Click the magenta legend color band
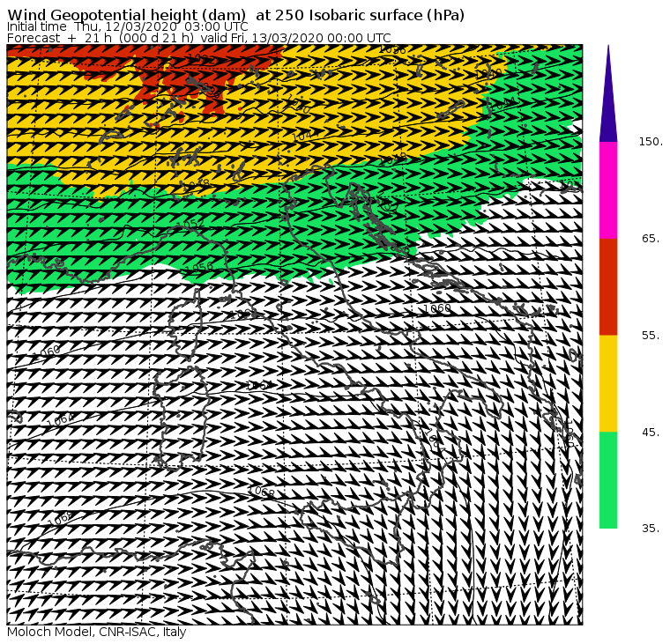670x644 pixels. pos(608,190)
